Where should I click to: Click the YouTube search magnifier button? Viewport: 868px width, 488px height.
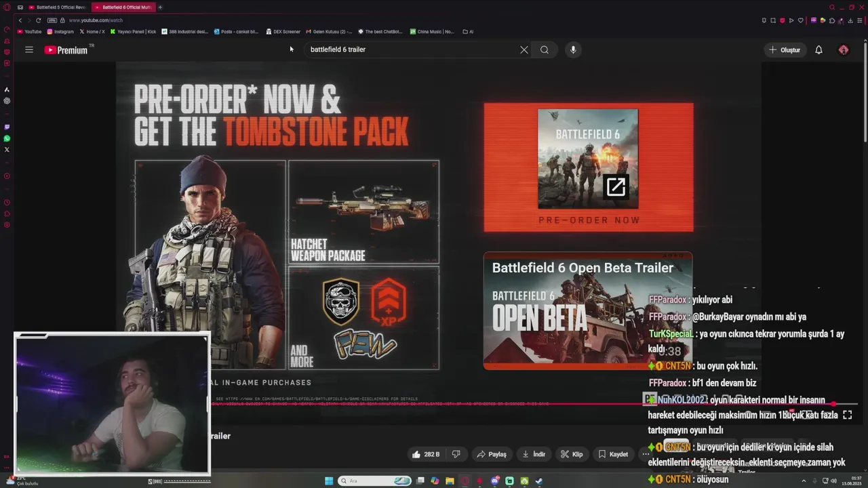(x=545, y=49)
